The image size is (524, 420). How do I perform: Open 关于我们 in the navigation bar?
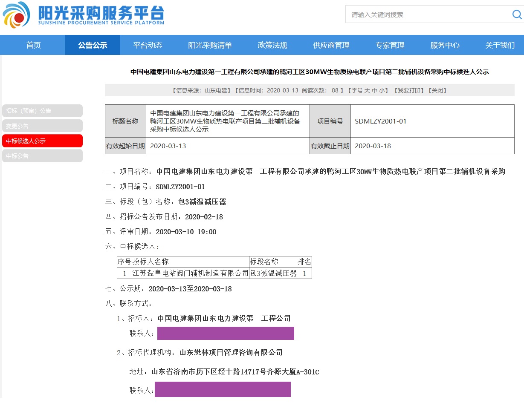[x=500, y=45]
